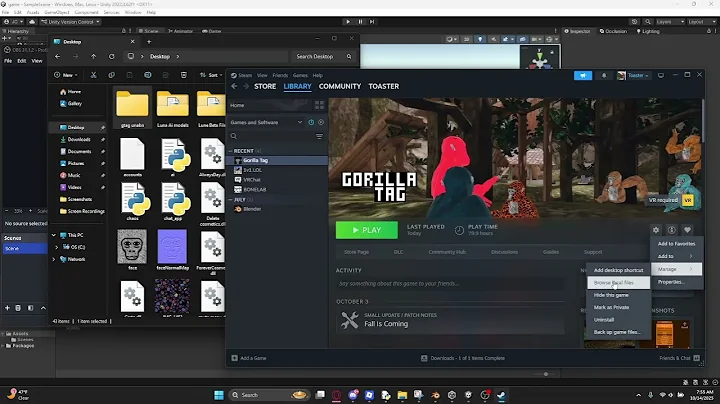The height and width of the screenshot is (404, 720).
Task: Open the Unity Layers dropdown
Action: click(x=670, y=22)
